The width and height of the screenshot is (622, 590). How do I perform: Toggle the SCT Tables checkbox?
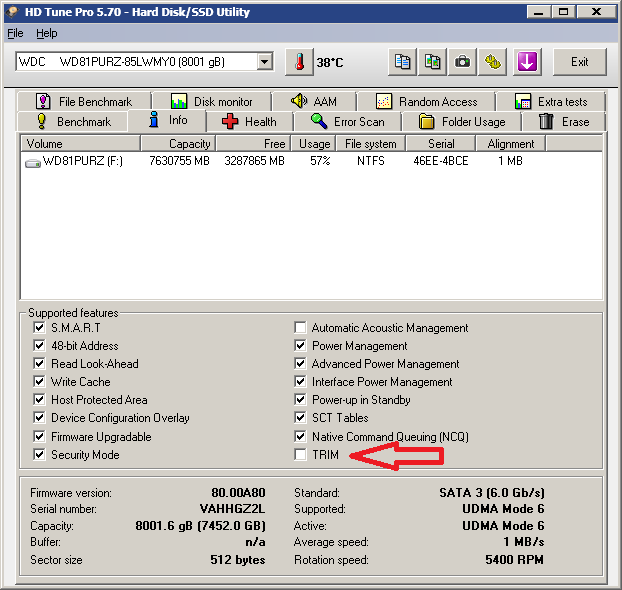pos(300,418)
